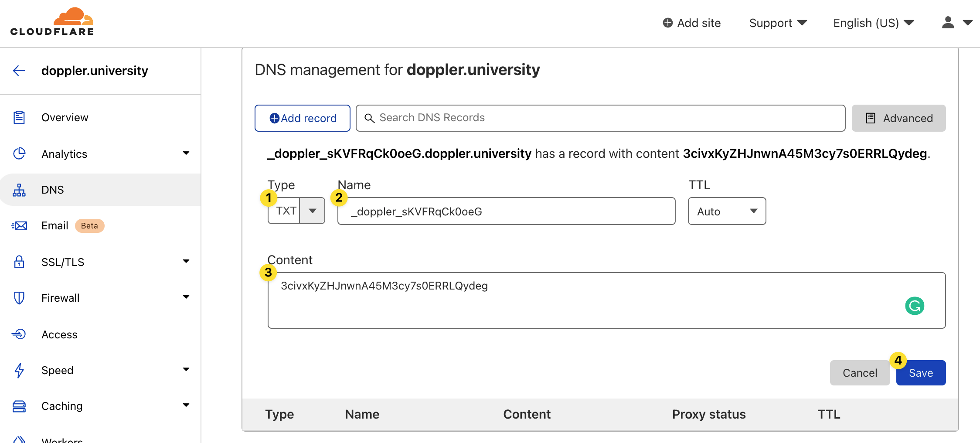Click the TTL column header in table
The image size is (980, 443).
pos(829,414)
